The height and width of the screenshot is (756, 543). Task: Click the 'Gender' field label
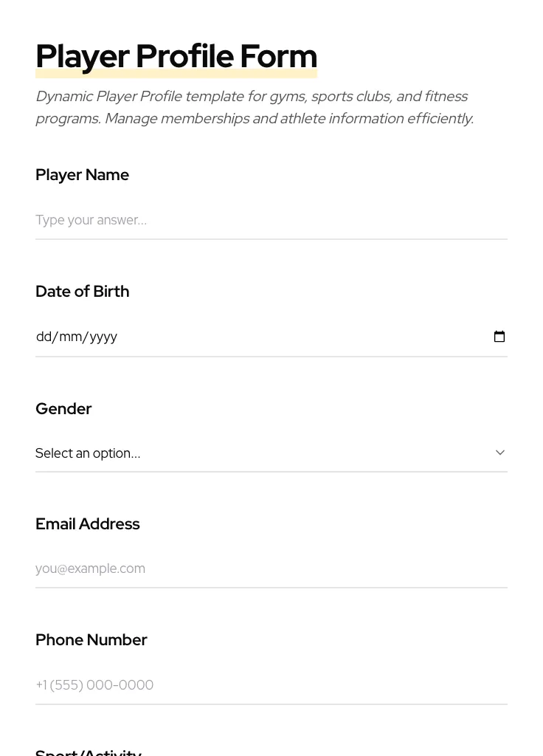pyautogui.click(x=63, y=409)
